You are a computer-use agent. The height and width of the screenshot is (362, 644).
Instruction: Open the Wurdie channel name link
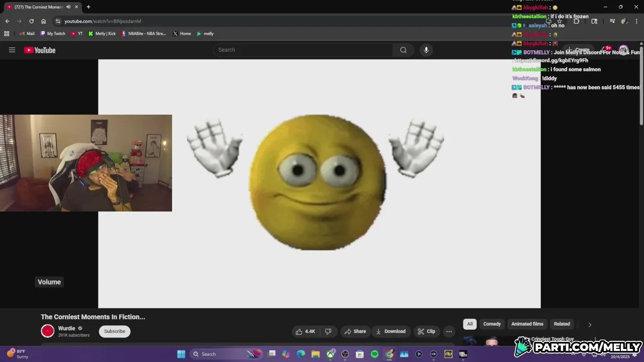[66, 328]
